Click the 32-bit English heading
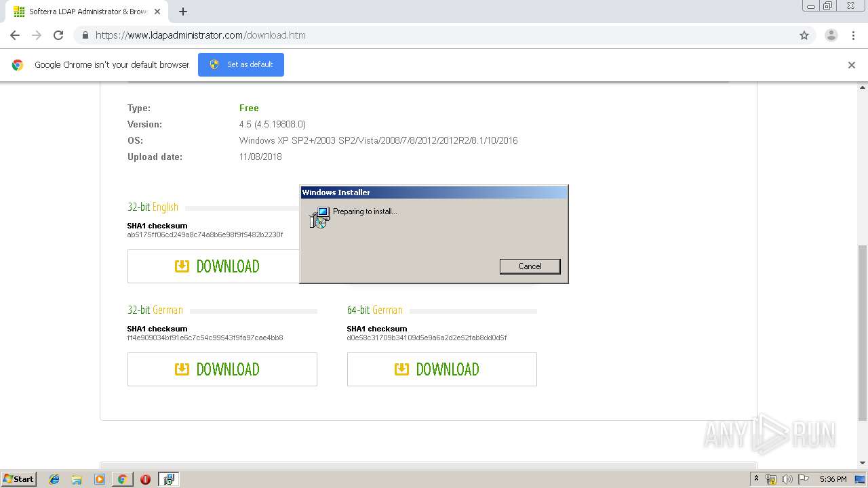This screenshot has height=488, width=868. pyautogui.click(x=153, y=207)
